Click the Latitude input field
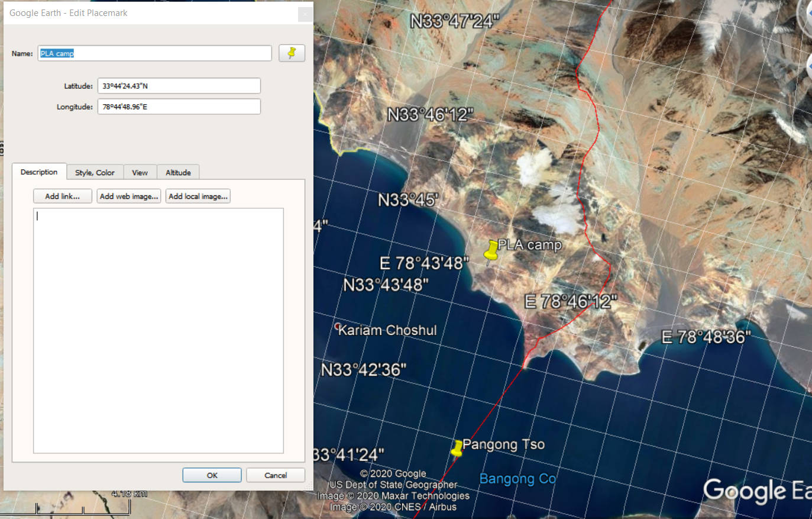 [x=179, y=86]
